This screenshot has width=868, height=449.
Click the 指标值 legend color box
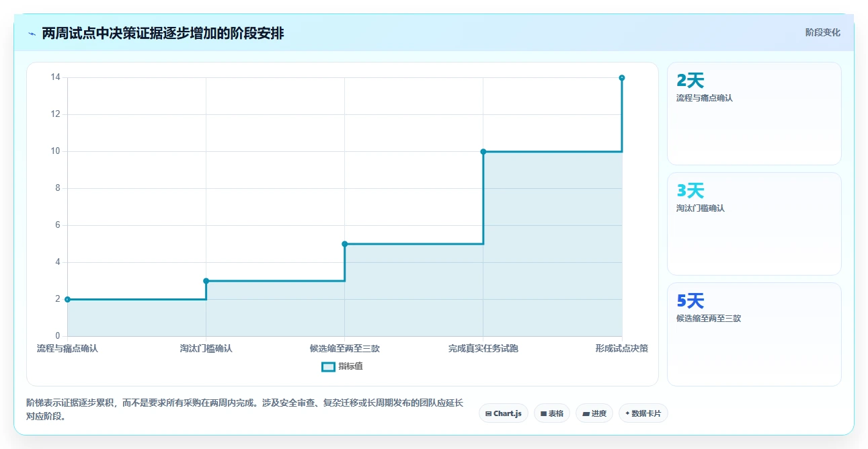point(328,366)
